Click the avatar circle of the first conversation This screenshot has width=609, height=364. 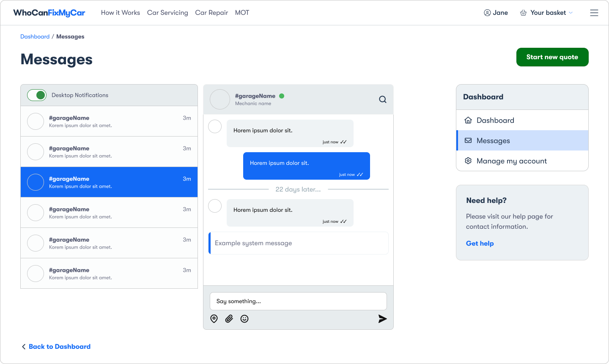tap(36, 121)
